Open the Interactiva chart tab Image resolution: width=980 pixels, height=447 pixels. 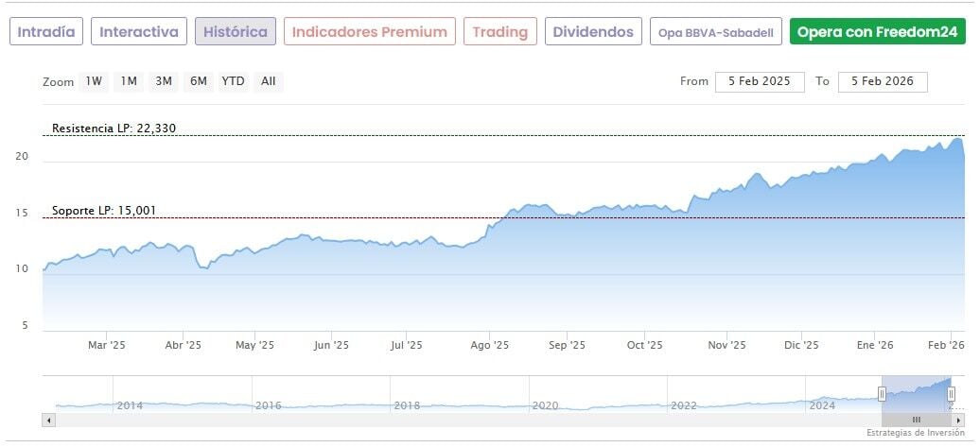coord(139,31)
